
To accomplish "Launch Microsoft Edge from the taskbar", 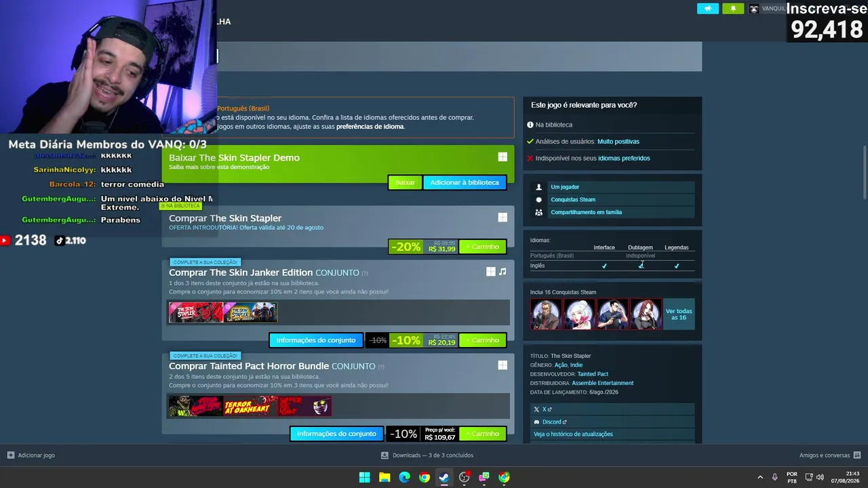I will (x=404, y=477).
